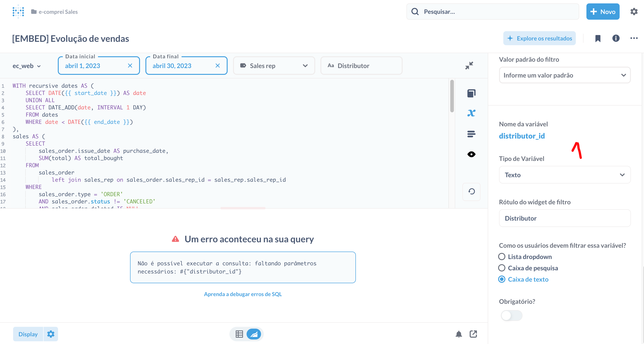644x344 pixels.
Task: Switch to table visualization at the bottom
Action: click(x=239, y=334)
